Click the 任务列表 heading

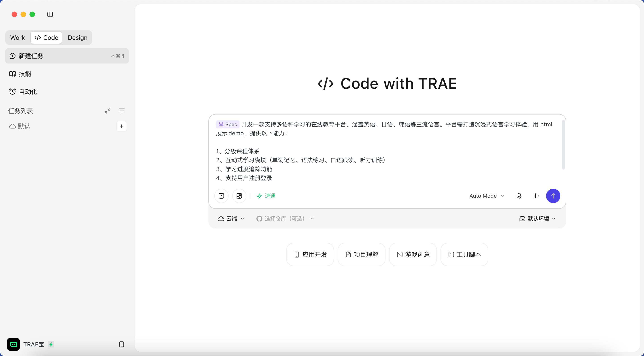(21, 111)
